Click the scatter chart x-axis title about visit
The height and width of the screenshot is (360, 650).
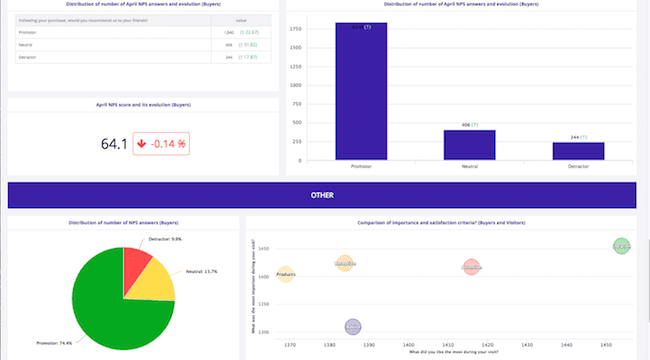(x=454, y=352)
